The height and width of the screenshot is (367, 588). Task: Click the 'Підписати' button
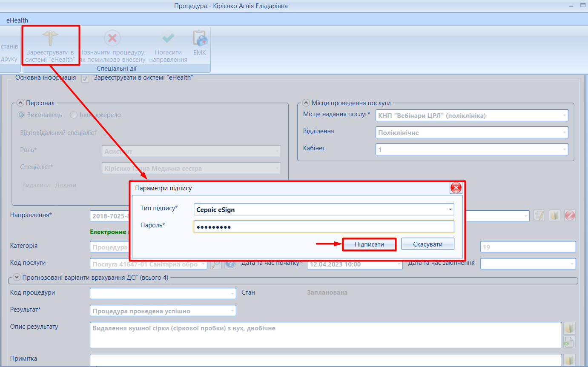[369, 244]
